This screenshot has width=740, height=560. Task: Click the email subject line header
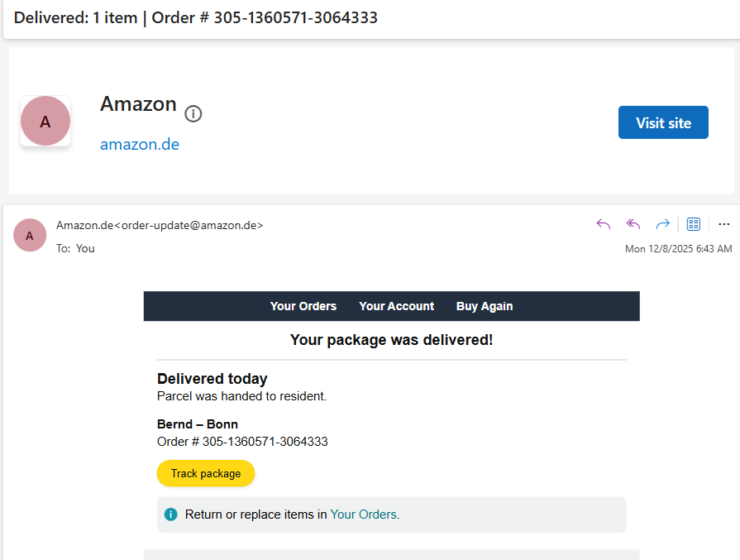196,17
